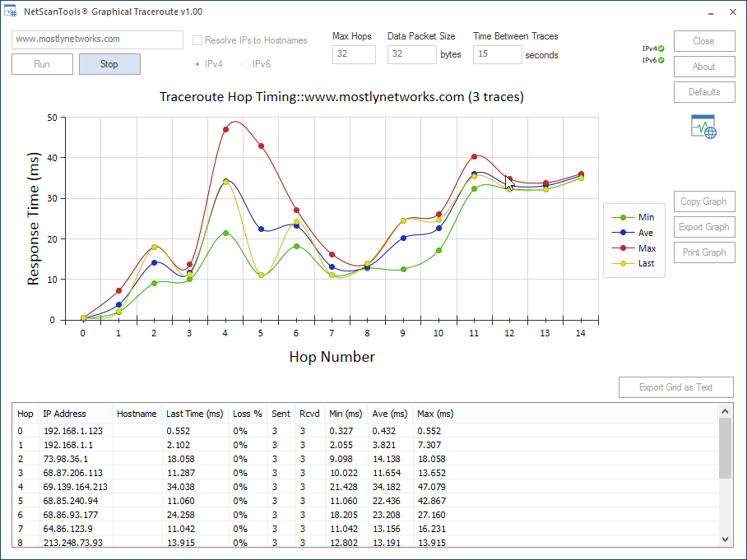Viewport: 747px width, 560px height.
Task: Select row with IP 192.168.1.123
Action: click(x=365, y=431)
